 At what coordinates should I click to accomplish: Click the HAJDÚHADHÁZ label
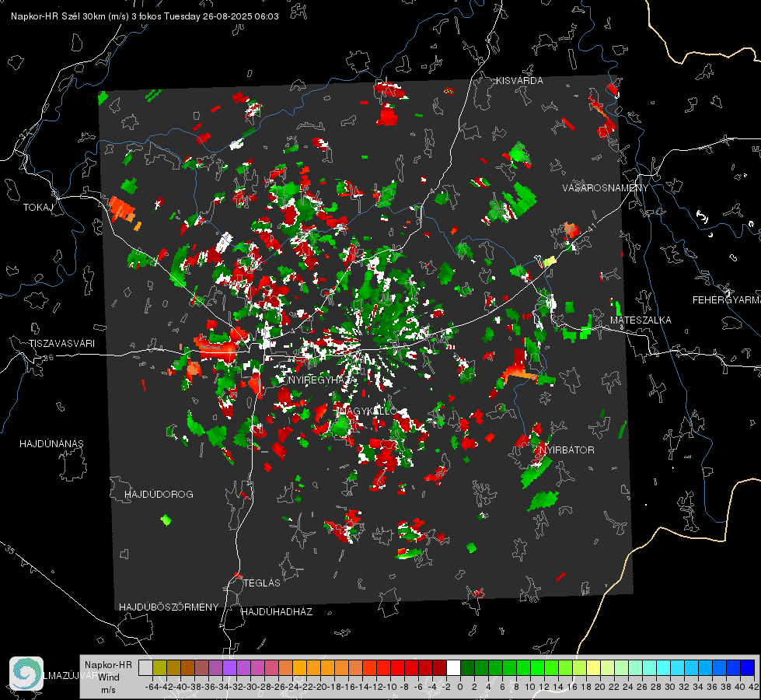coord(277,611)
